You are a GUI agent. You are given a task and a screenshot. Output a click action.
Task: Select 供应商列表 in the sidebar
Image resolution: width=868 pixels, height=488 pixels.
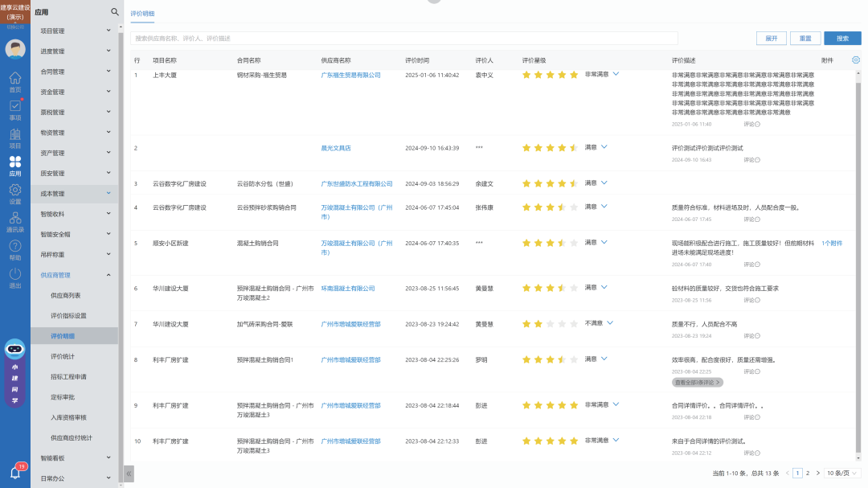pyautogui.click(x=65, y=295)
